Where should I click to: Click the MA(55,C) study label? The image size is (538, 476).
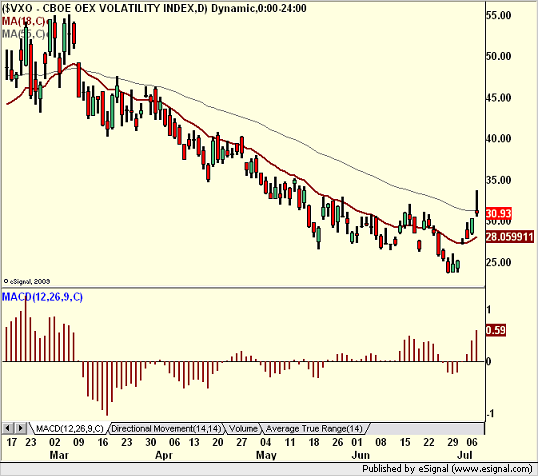coord(23,34)
